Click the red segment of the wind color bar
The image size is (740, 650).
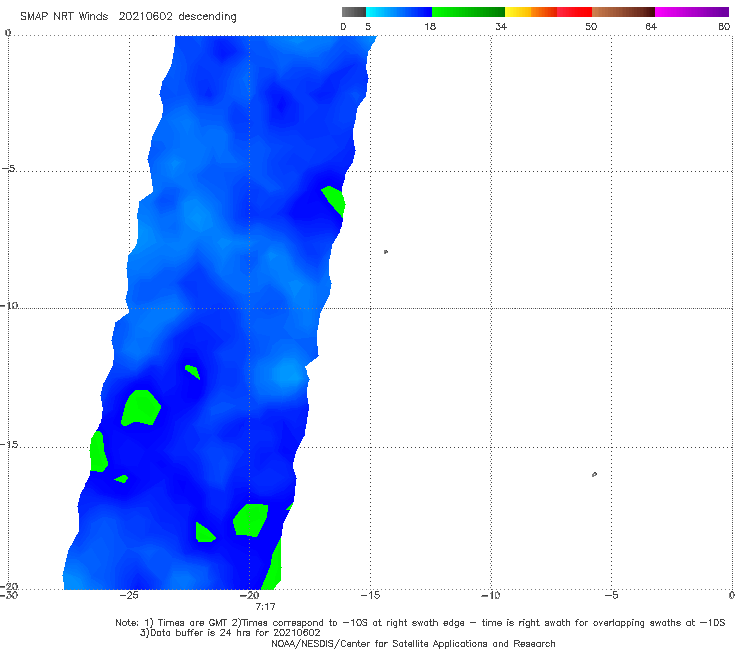click(574, 12)
